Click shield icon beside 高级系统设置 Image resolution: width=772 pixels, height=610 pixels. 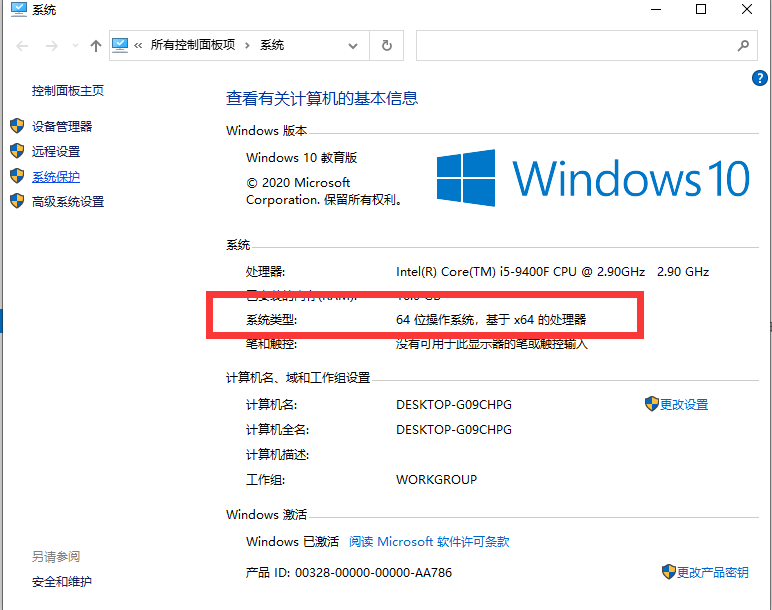pyautogui.click(x=17, y=201)
